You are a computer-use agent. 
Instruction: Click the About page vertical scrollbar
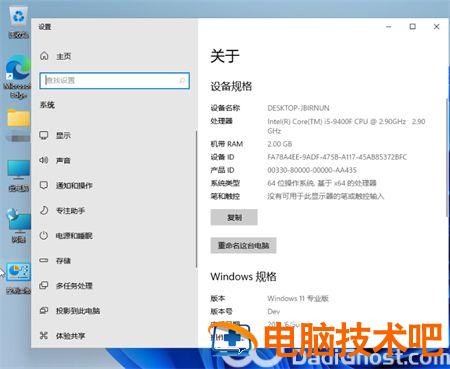pos(447,158)
